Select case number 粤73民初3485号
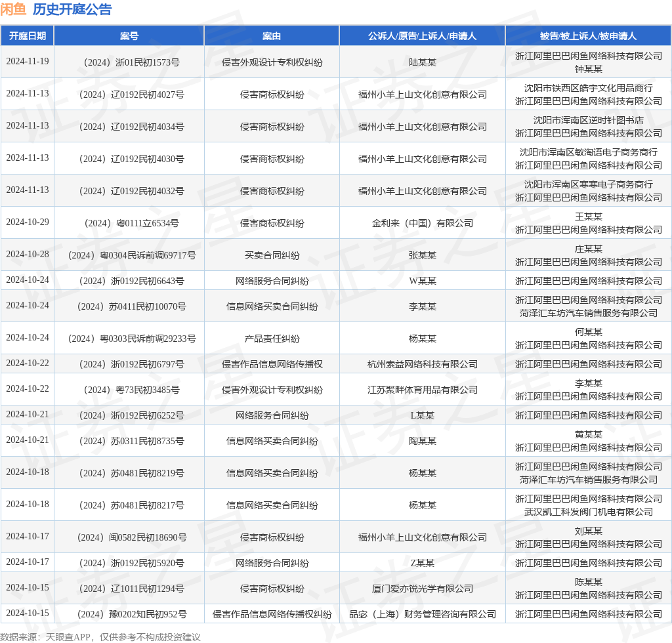The image size is (672, 643). (x=131, y=390)
